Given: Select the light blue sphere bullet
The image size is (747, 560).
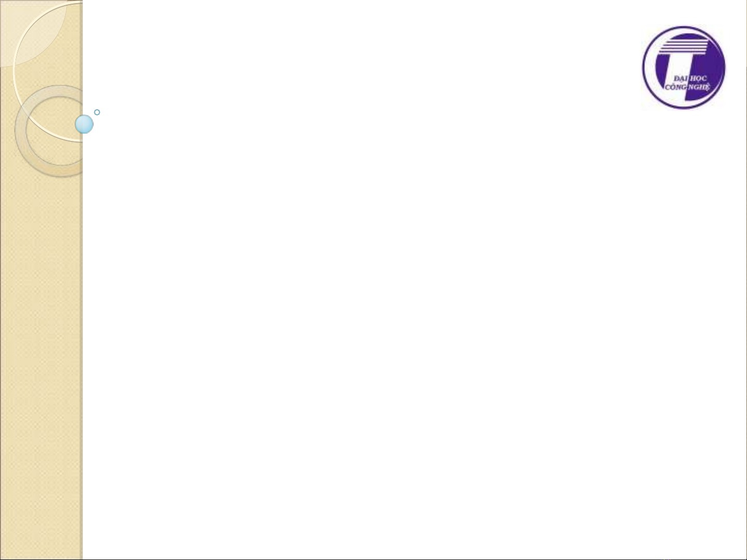Looking at the screenshot, I should 84,124.
